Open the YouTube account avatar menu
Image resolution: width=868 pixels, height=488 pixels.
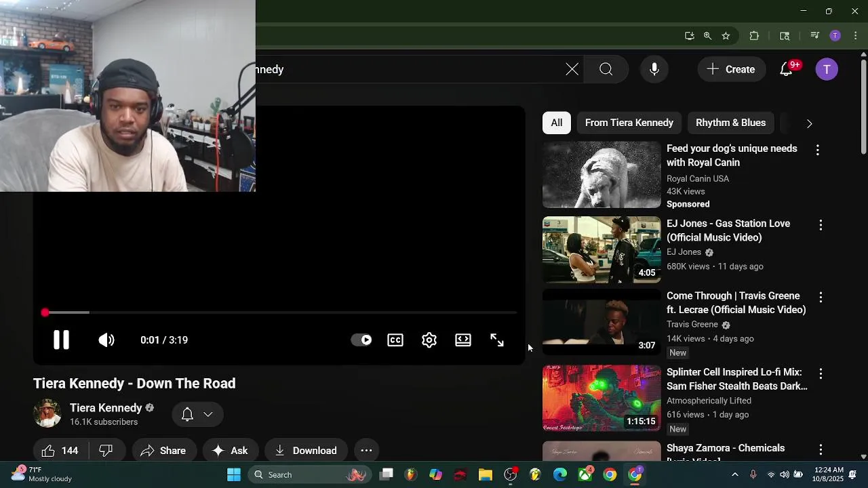pyautogui.click(x=827, y=69)
